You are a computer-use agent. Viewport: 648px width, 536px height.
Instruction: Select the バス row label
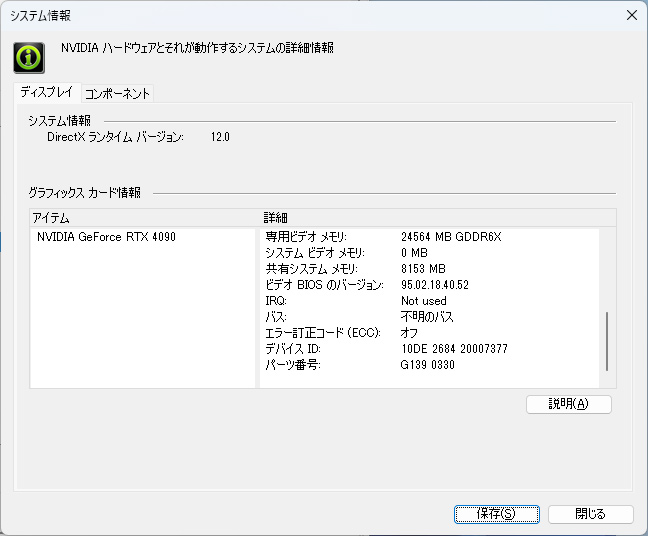coord(276,317)
